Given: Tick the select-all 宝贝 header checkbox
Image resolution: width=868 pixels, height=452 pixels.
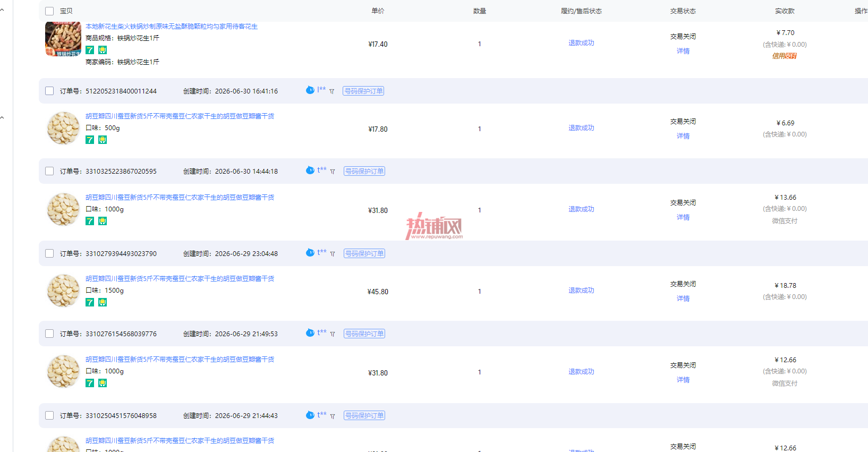Looking at the screenshot, I should point(49,11).
